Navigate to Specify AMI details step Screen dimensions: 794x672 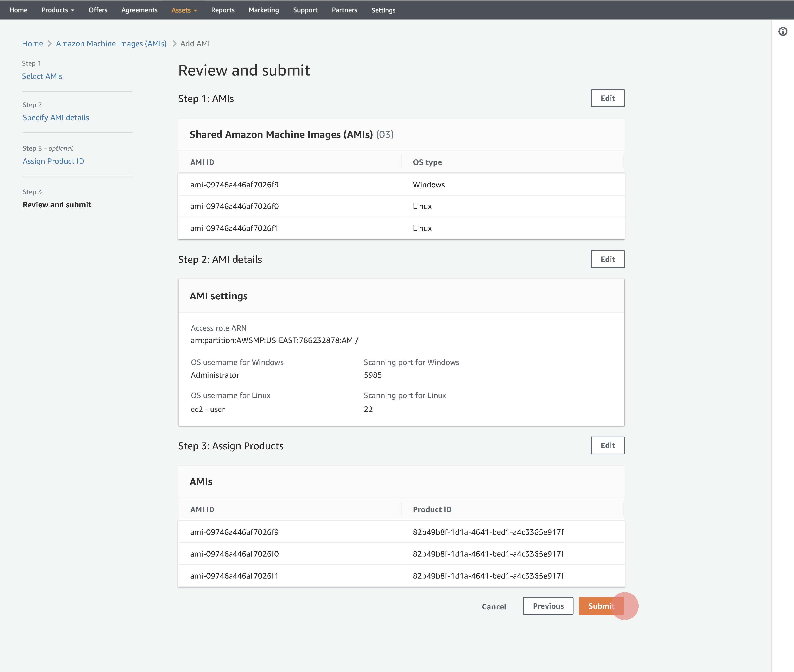point(56,117)
